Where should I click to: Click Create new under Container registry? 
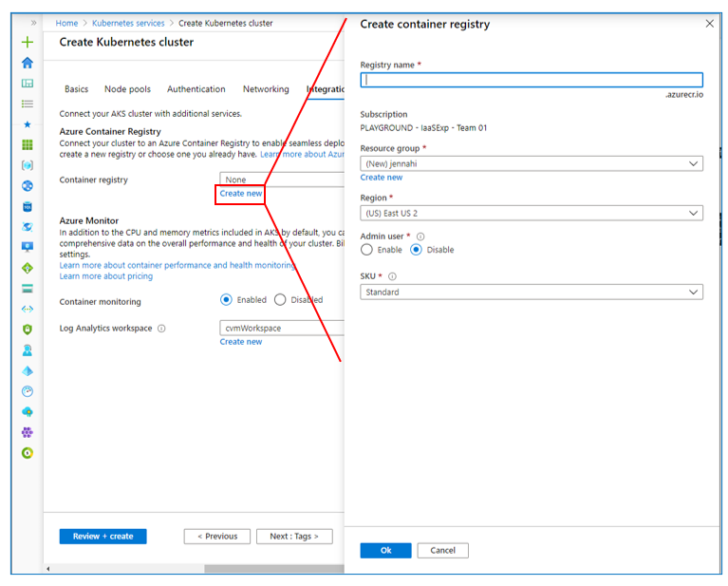coord(241,194)
